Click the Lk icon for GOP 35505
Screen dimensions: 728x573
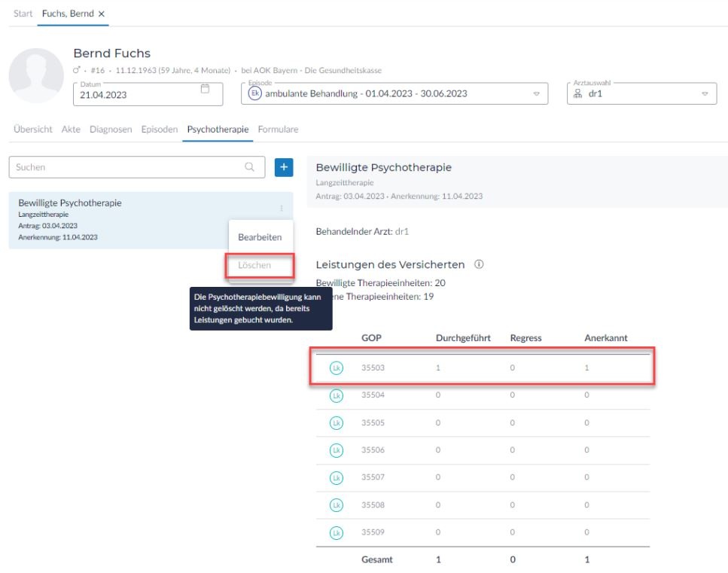[x=335, y=423]
